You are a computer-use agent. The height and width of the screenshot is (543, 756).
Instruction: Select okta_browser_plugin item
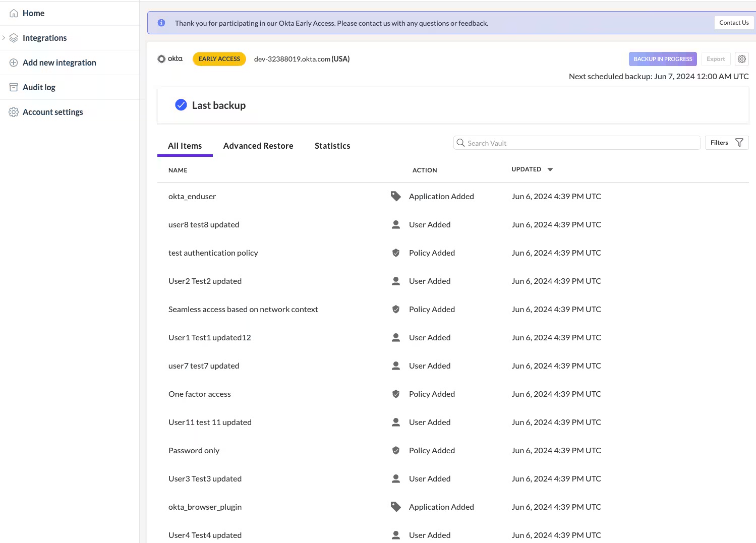coord(205,507)
